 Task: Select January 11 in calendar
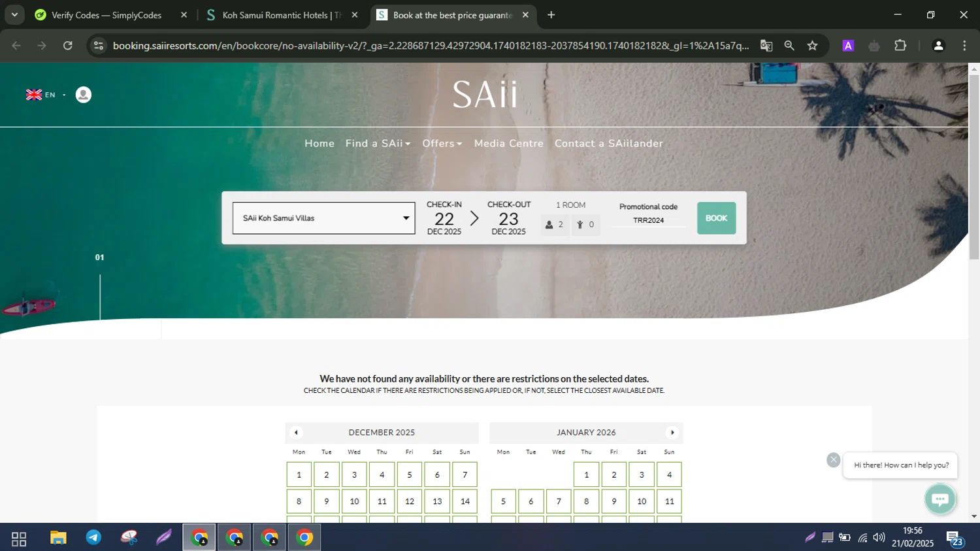click(670, 501)
